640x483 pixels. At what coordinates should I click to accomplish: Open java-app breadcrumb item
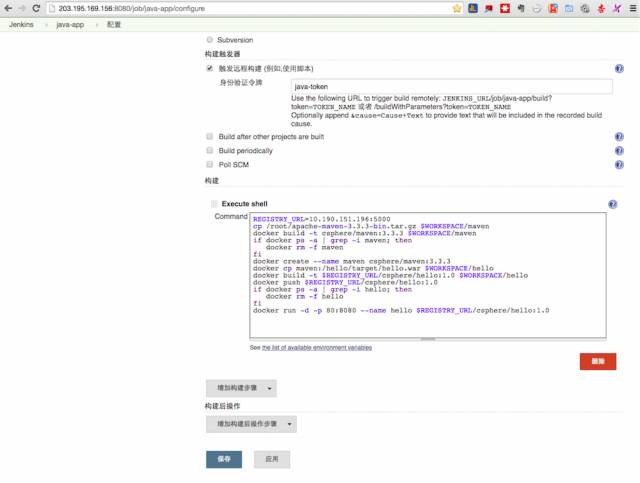pos(70,24)
